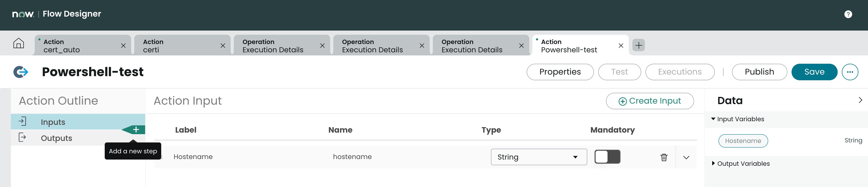868x187 pixels.
Task: Open the more actions ellipsis menu
Action: 850,72
